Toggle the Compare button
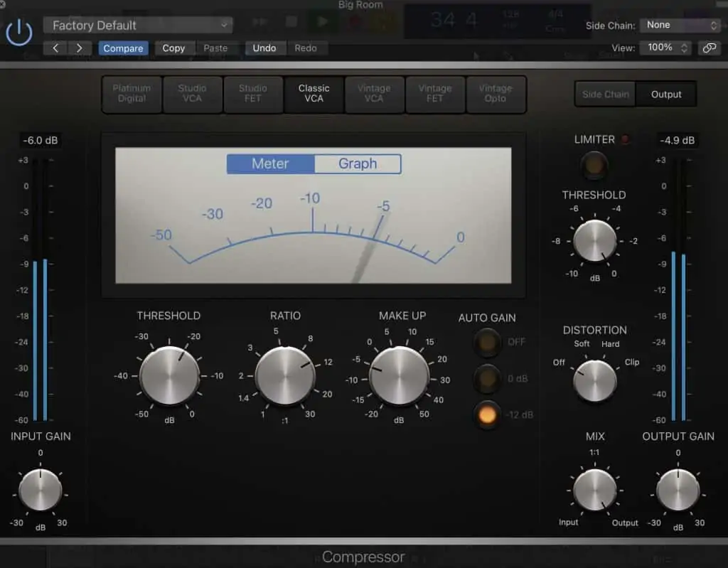728x568 pixels. point(123,48)
